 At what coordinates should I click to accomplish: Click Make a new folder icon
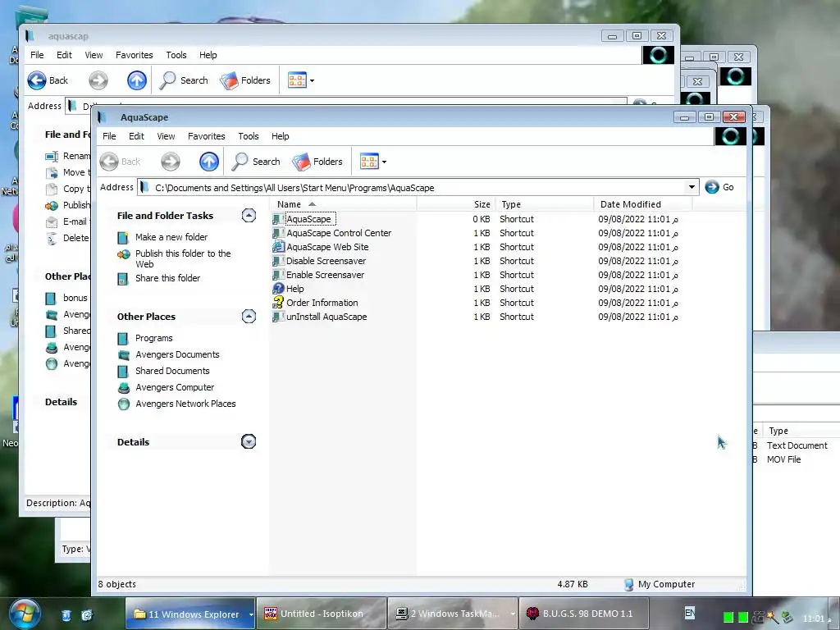[123, 237]
